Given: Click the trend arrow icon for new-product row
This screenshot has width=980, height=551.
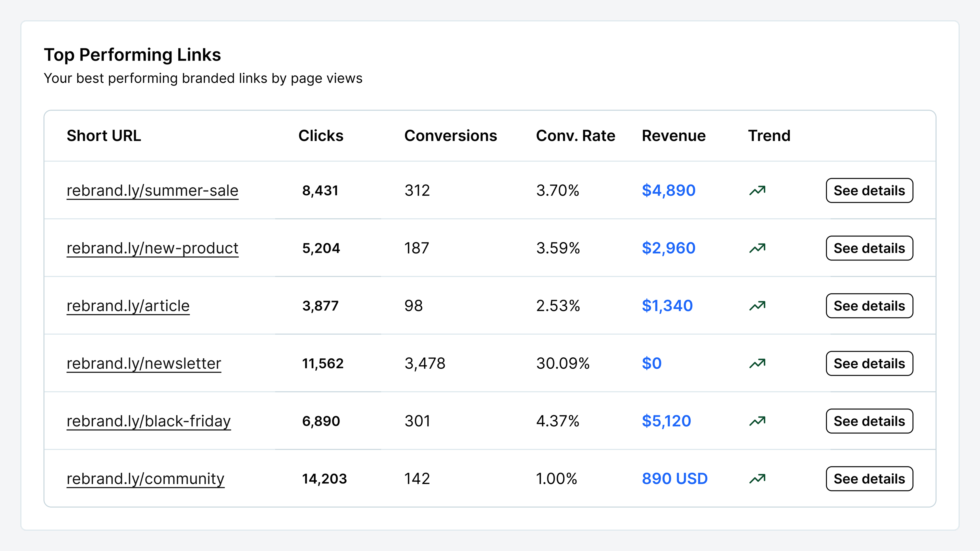Looking at the screenshot, I should 757,248.
